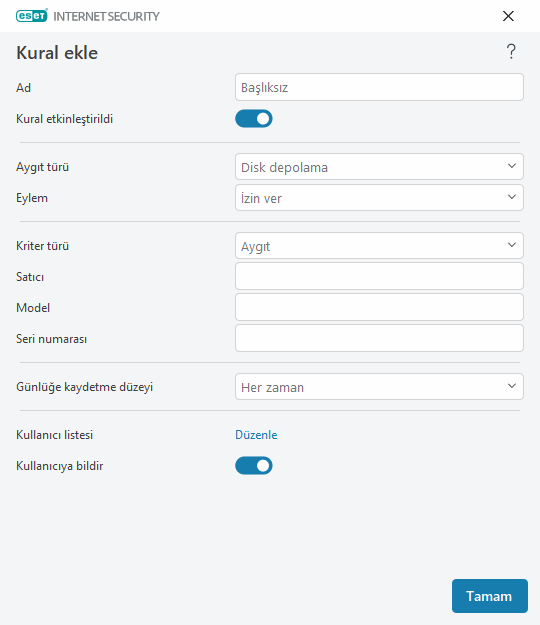Expand Günlüğe kaydetme düzeyi dropdown
Screen dimensions: 540x625
click(x=379, y=387)
